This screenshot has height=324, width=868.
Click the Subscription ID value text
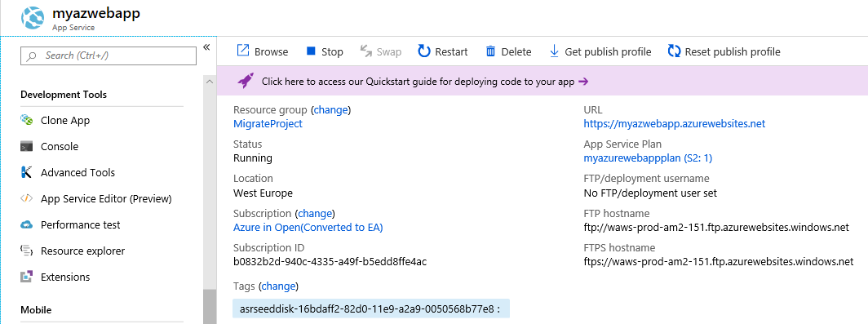tap(330, 261)
